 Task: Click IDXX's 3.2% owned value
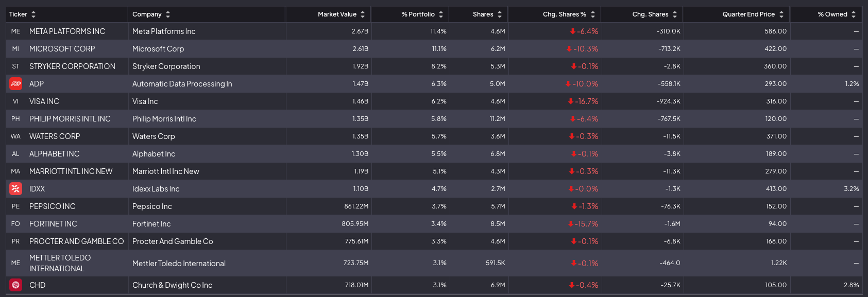[852, 189]
